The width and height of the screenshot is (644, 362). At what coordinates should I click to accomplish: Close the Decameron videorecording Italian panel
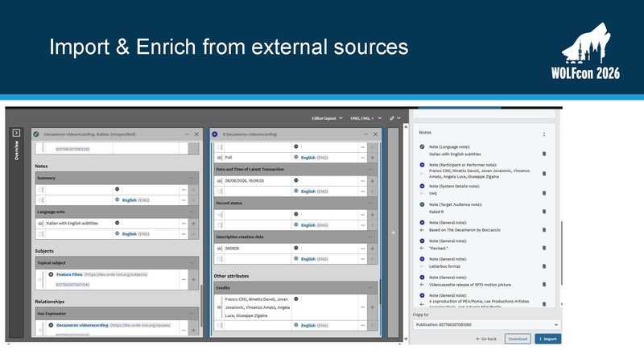pos(196,134)
